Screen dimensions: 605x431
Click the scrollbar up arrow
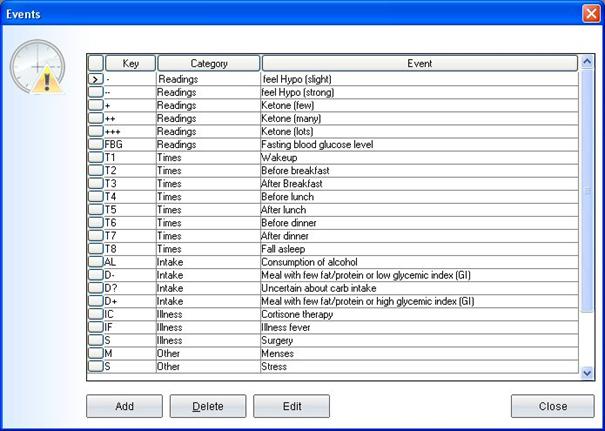coord(587,62)
